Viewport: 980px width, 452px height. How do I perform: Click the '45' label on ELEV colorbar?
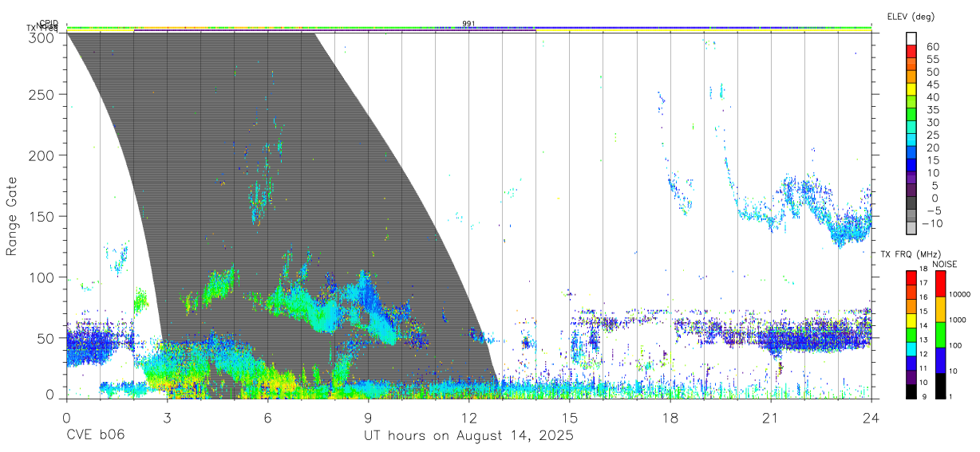pos(932,85)
